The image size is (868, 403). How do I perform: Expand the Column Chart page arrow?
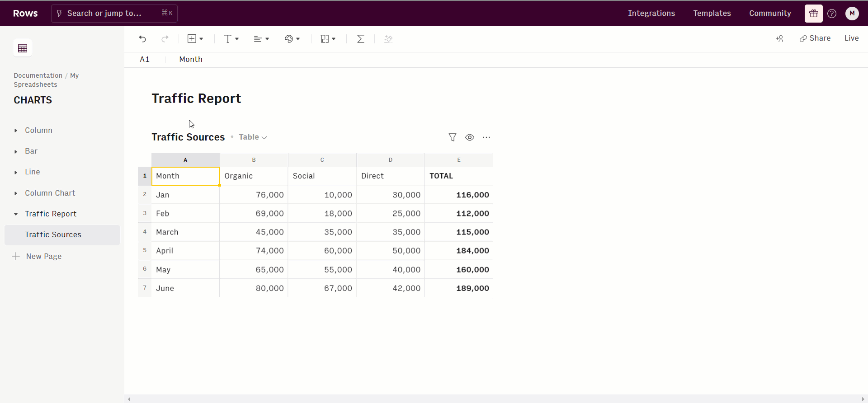[x=16, y=193]
